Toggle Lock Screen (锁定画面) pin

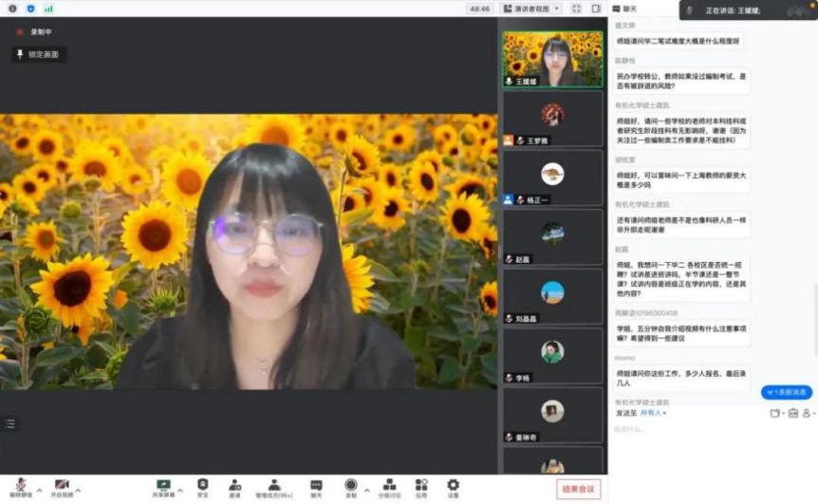click(x=40, y=55)
